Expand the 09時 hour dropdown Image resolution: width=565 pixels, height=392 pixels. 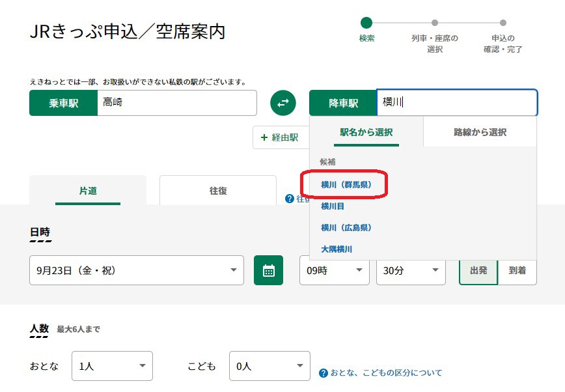coord(335,270)
